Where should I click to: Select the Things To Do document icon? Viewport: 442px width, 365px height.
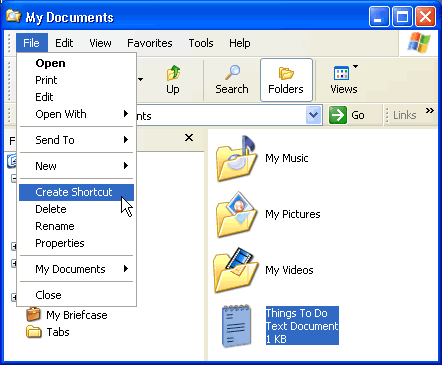click(236, 326)
